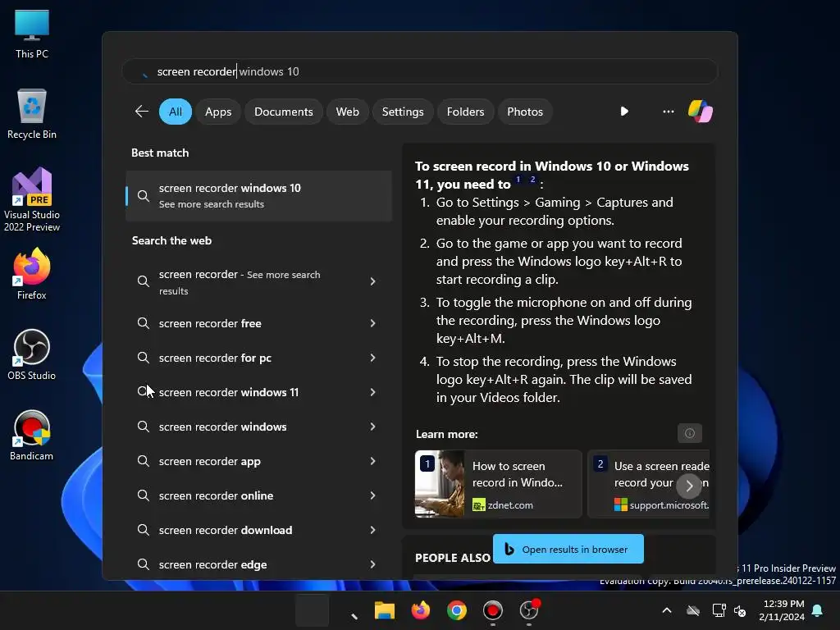Click citation number 2 superscript

(x=532, y=180)
